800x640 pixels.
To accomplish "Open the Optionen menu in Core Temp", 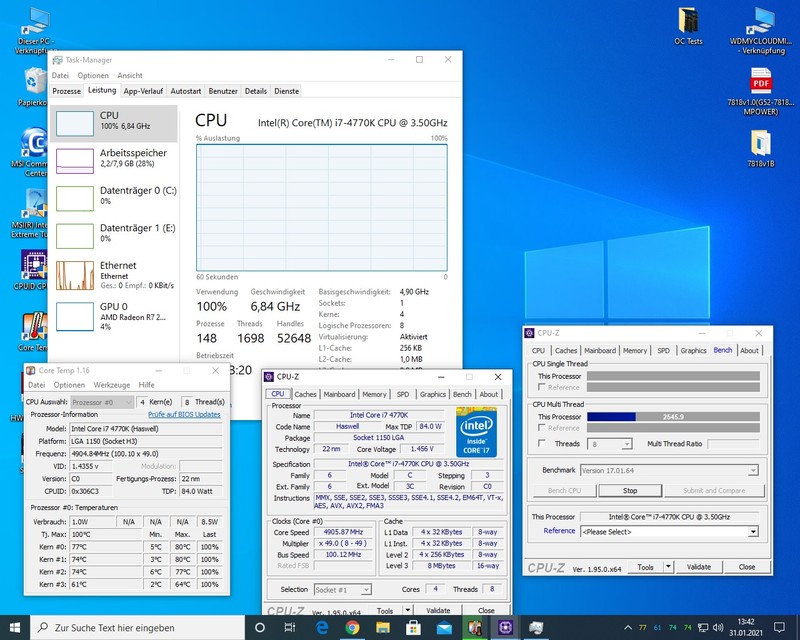I will (x=69, y=385).
